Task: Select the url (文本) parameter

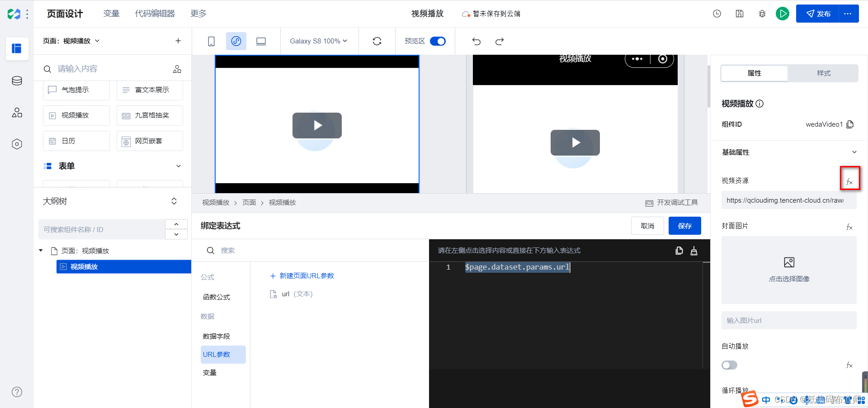Action: click(292, 294)
